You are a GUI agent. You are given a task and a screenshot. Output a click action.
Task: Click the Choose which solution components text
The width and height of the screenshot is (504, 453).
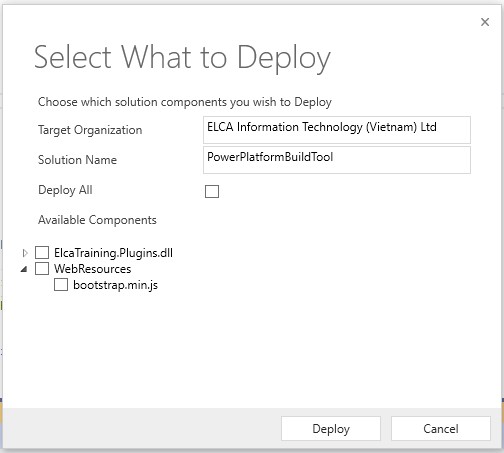pyautogui.click(x=185, y=102)
